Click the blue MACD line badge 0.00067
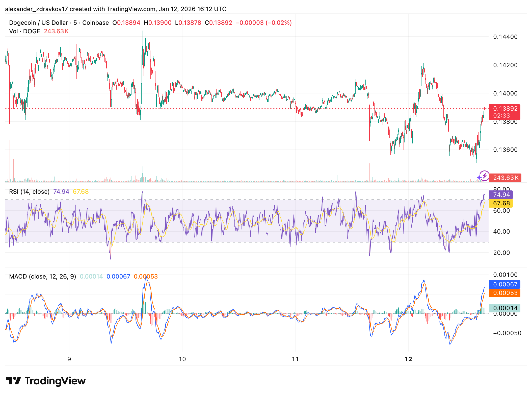Image resolution: width=532 pixels, height=396 pixels. [x=504, y=285]
